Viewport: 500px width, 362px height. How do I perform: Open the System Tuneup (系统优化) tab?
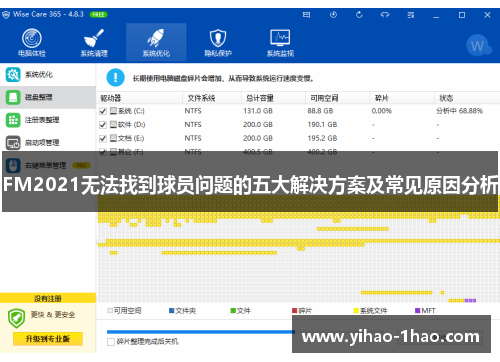[x=156, y=43]
